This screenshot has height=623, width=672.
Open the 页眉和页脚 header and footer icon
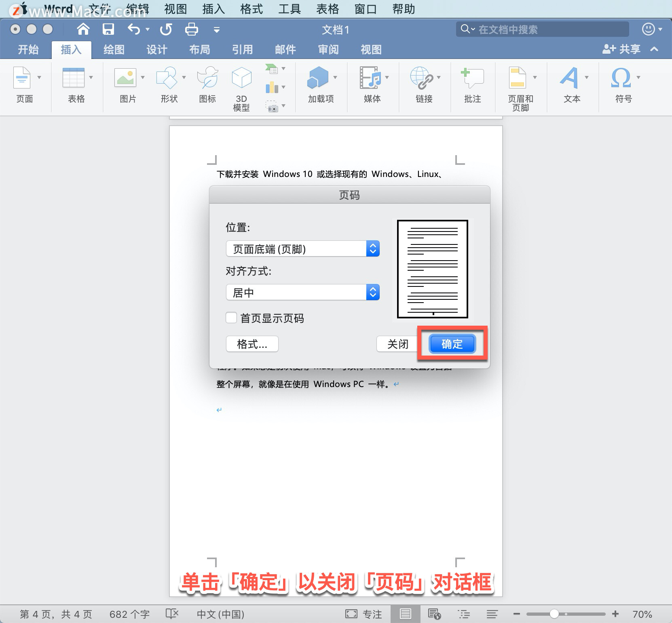[518, 78]
